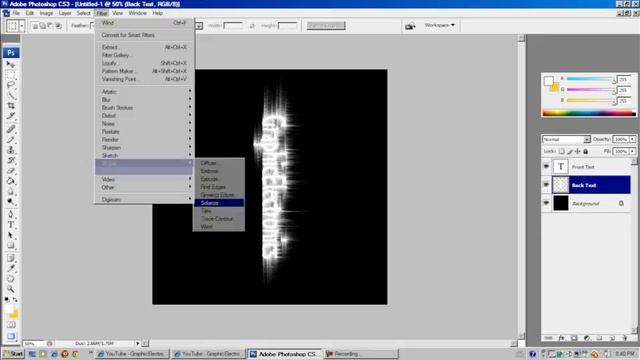Screen dimensions: 640x360
Task: Choose Solarize from Stylize submenu
Action: click(219, 203)
